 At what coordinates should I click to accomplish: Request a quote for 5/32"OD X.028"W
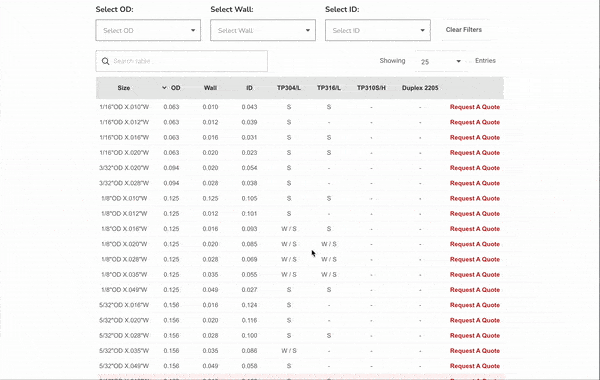(474, 336)
